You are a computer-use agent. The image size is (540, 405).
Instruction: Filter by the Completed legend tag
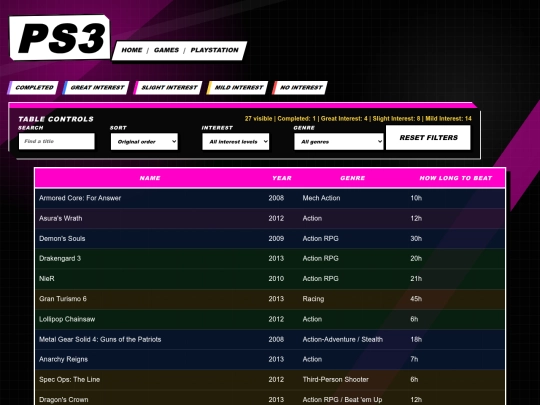click(33, 87)
